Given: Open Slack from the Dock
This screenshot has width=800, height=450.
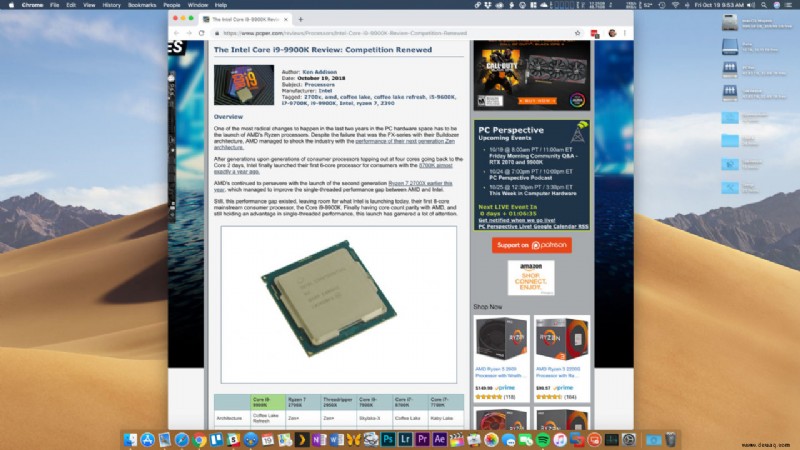Looking at the screenshot, I should 234,440.
